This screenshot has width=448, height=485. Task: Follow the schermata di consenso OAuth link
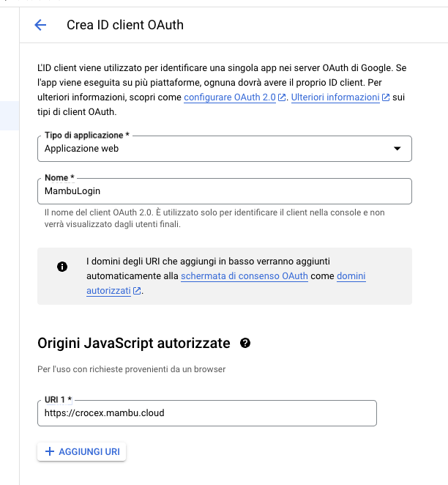click(x=244, y=276)
